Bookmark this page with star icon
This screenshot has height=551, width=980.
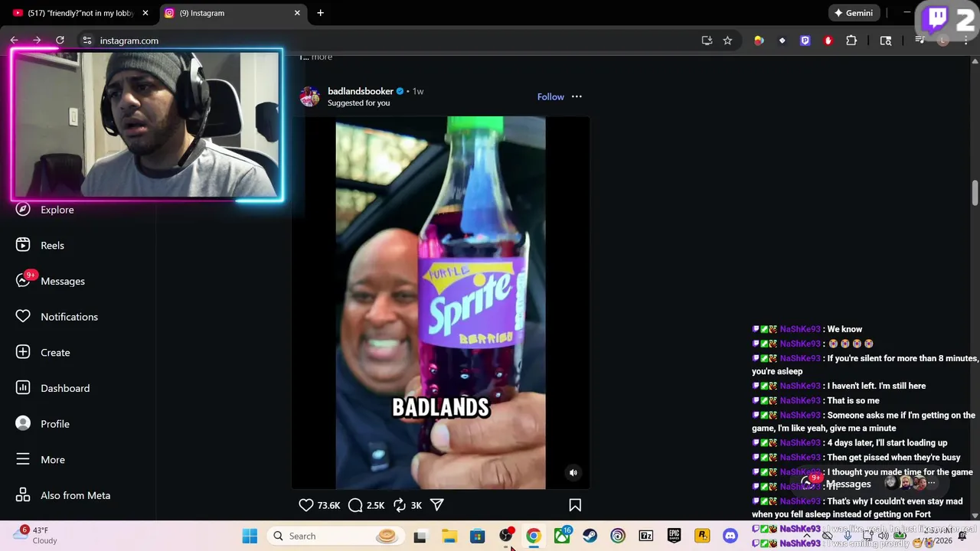coord(727,41)
